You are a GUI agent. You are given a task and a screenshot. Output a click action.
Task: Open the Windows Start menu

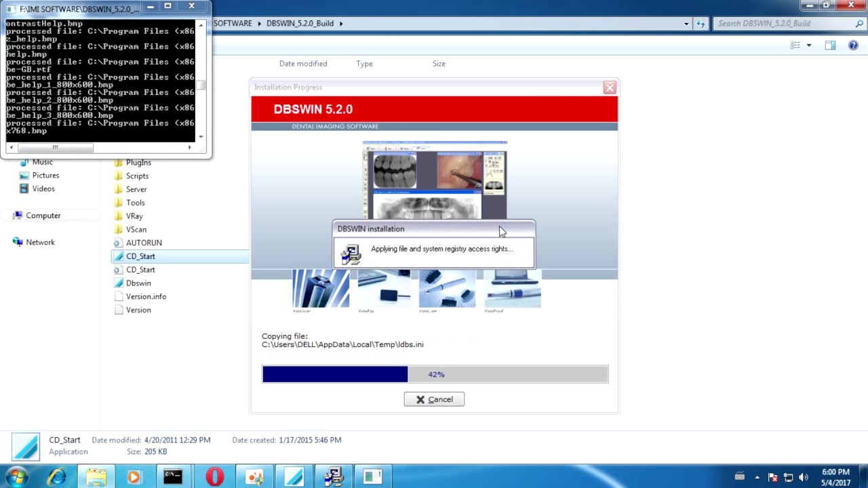pyautogui.click(x=16, y=477)
